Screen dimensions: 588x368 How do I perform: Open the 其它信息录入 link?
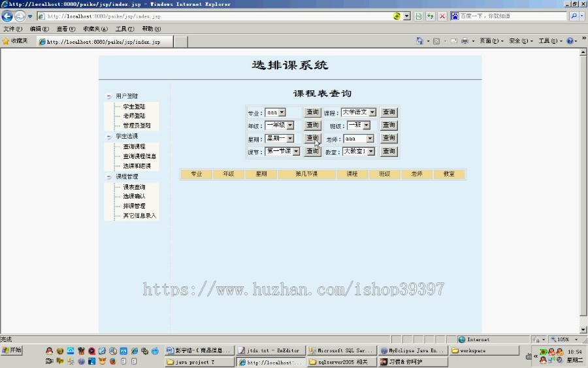tap(140, 216)
